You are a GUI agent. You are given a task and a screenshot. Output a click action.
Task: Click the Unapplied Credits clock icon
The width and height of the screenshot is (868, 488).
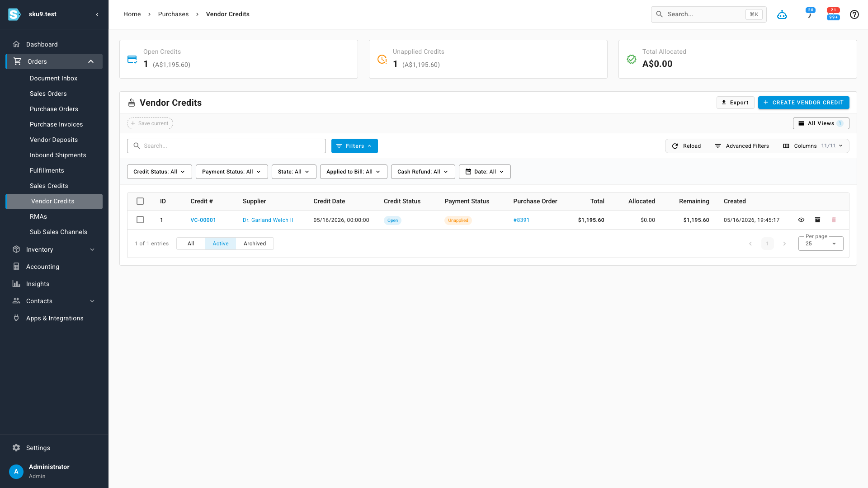click(x=382, y=59)
